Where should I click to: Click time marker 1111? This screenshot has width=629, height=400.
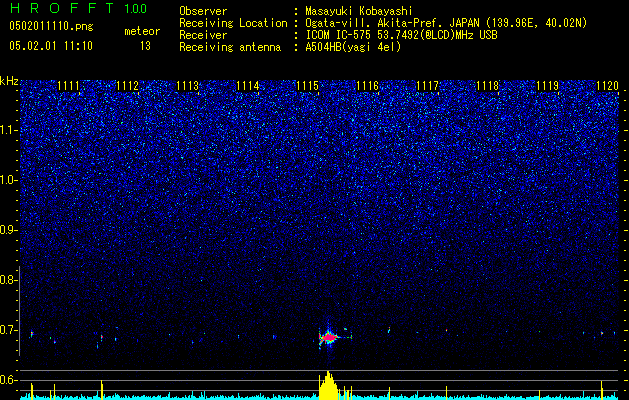point(68,86)
